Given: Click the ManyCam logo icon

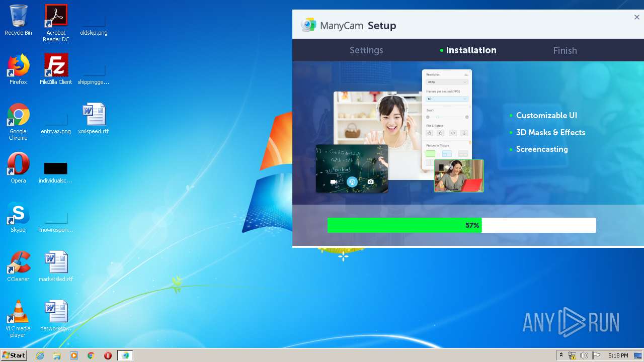Looking at the screenshot, I should pos(308,25).
